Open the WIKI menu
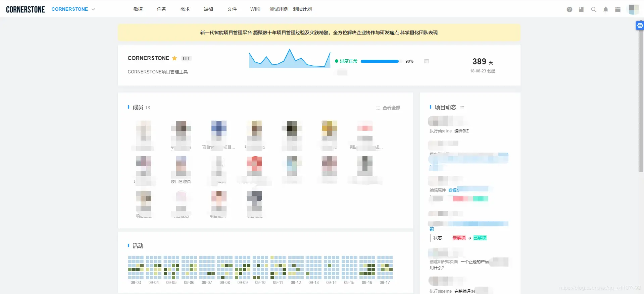Viewport: 644px width, 294px height. tap(255, 9)
